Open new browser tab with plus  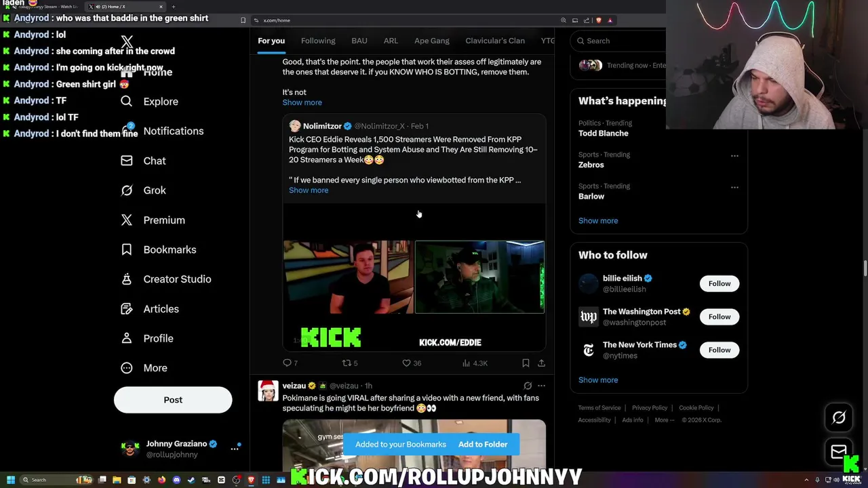click(x=174, y=7)
